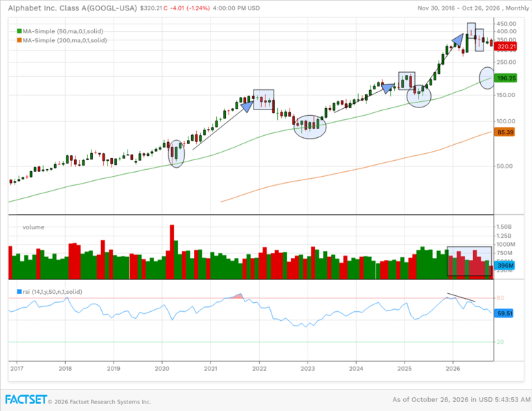Click the 2019 year label on time axis
Viewport: 532px width, 411px height.
[114, 369]
